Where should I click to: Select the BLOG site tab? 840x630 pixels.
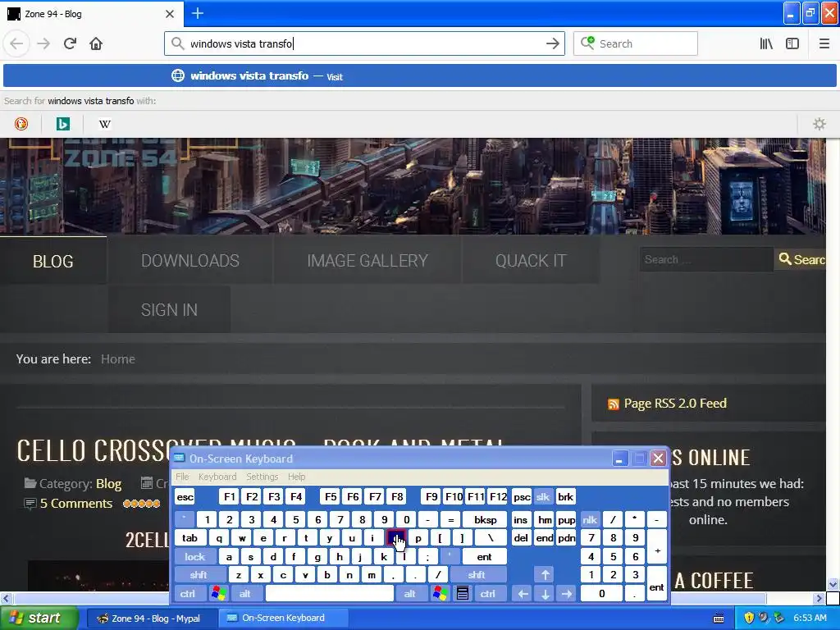pos(53,261)
